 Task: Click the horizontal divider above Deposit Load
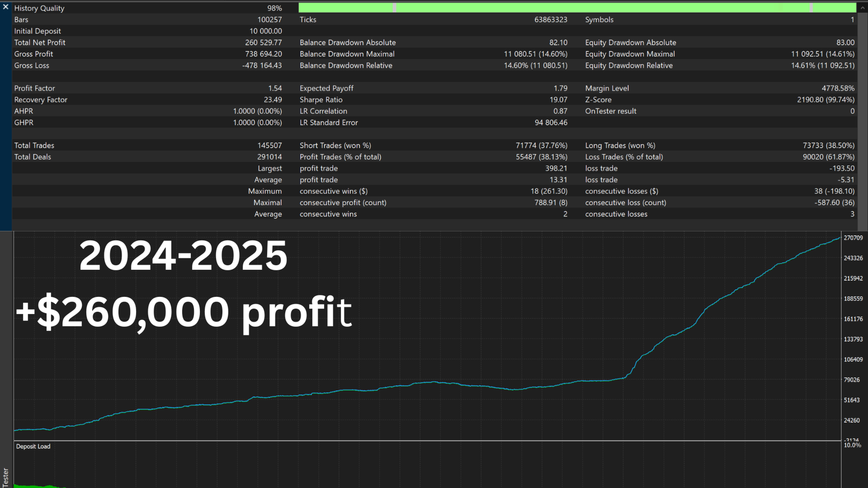(407, 441)
